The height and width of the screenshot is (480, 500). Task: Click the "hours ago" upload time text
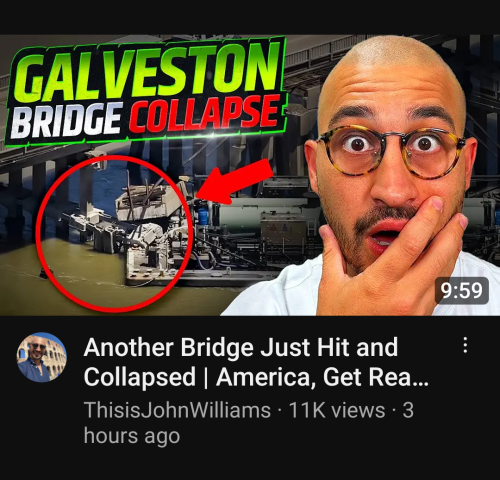coord(132,436)
